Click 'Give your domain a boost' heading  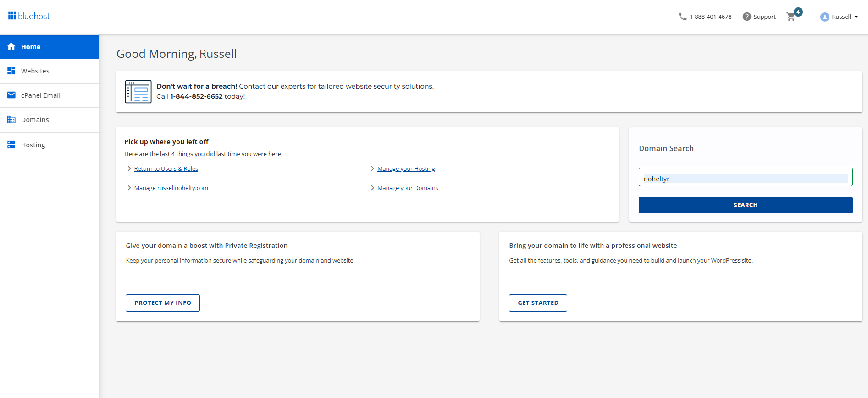click(x=207, y=246)
